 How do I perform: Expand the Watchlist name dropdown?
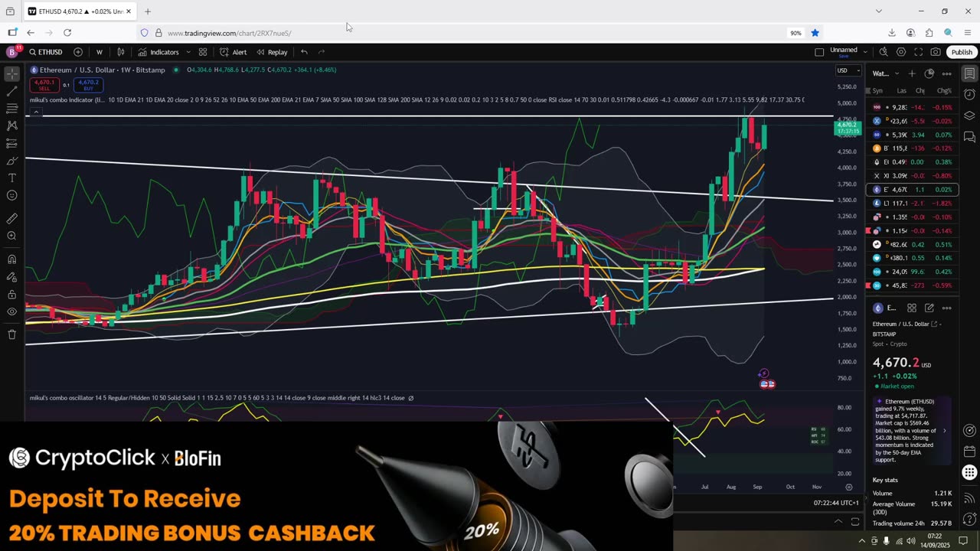click(x=885, y=73)
